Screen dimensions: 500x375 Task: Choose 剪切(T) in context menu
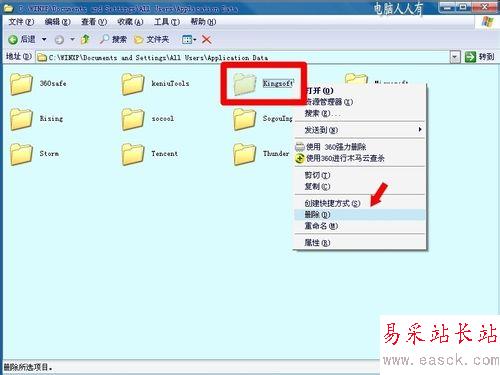coord(359,175)
